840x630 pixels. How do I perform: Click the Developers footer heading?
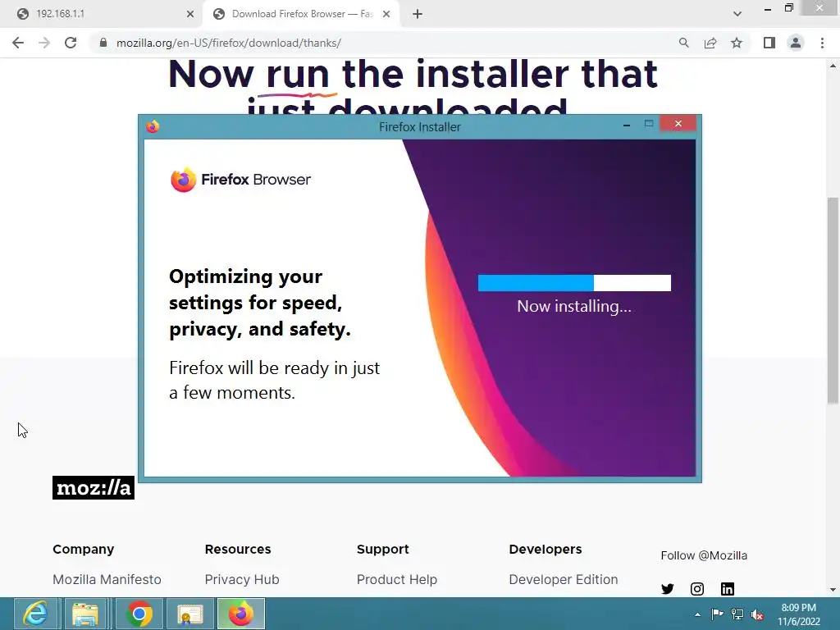546,550
